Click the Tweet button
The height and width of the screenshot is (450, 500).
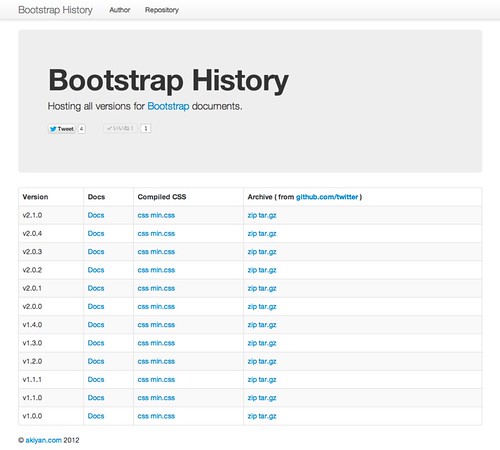coord(62,129)
